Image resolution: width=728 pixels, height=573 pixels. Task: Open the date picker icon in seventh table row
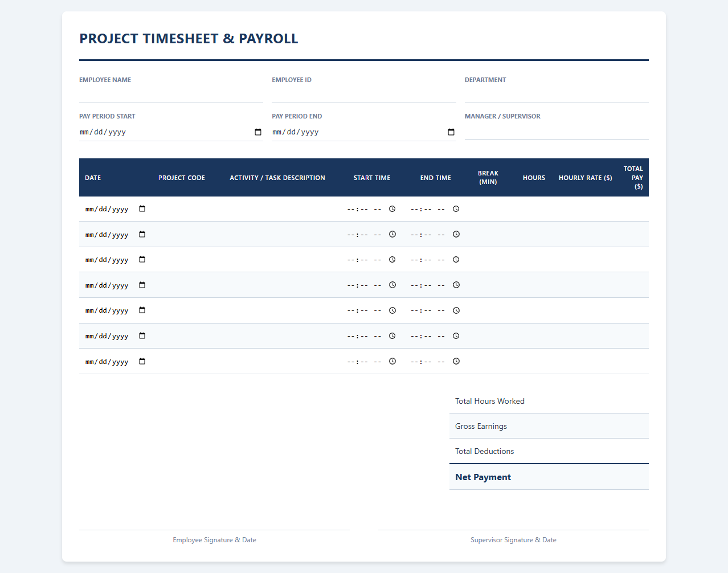pos(142,361)
